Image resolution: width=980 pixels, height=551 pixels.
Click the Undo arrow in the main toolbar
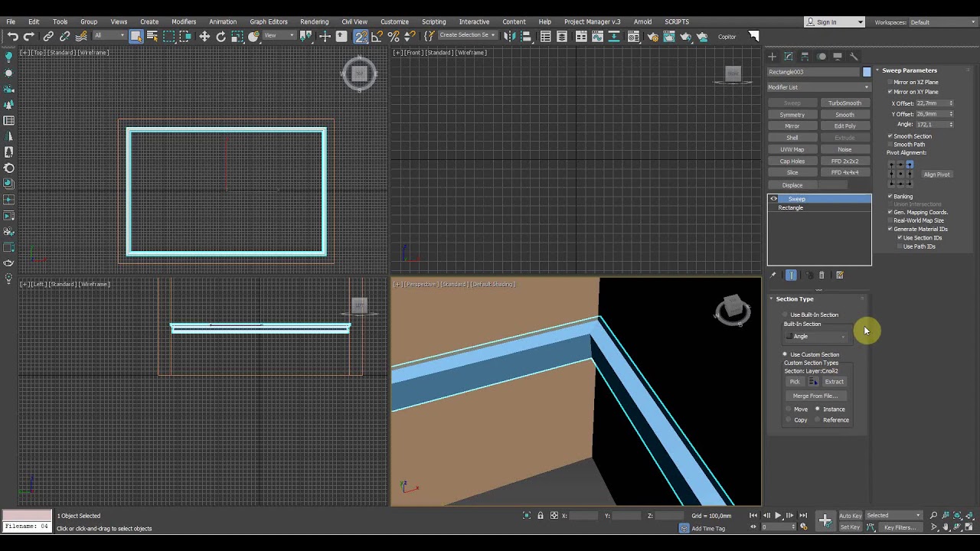coord(13,37)
